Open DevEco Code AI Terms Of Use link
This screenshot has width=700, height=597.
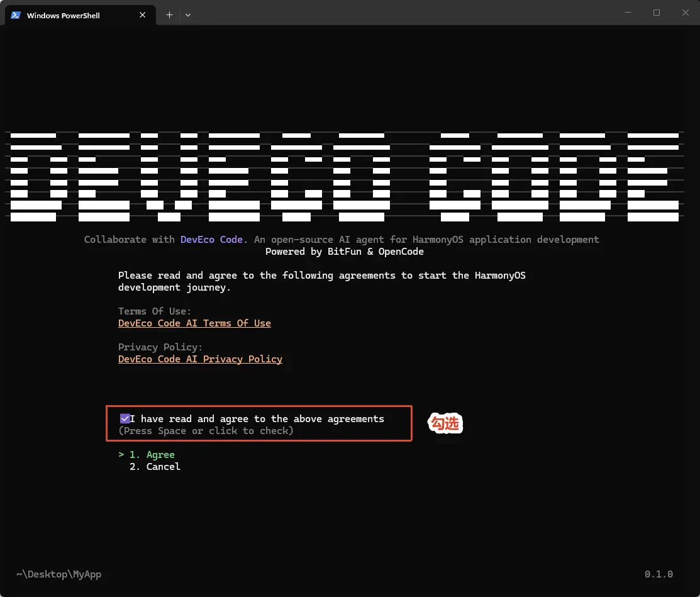[194, 323]
